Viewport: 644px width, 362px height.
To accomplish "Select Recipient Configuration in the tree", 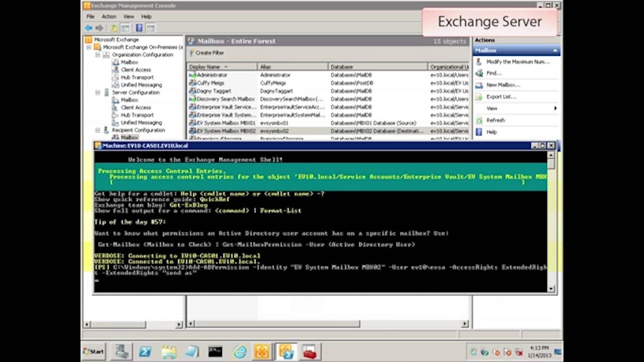I will (138, 130).
